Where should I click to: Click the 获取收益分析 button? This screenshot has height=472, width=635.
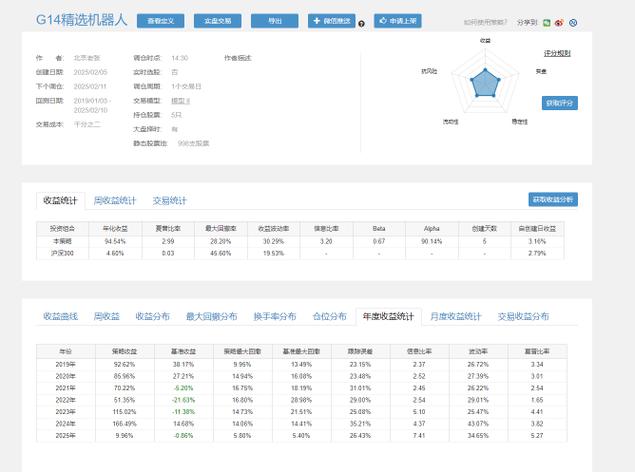pyautogui.click(x=553, y=199)
